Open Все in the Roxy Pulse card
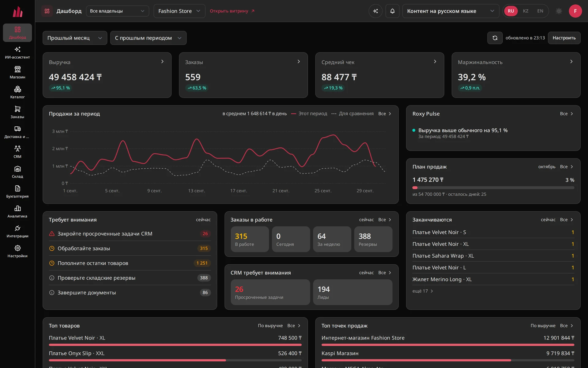 pyautogui.click(x=567, y=114)
